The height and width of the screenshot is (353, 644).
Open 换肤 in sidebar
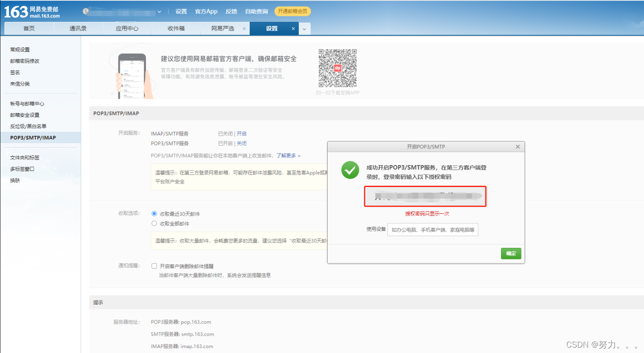point(15,180)
